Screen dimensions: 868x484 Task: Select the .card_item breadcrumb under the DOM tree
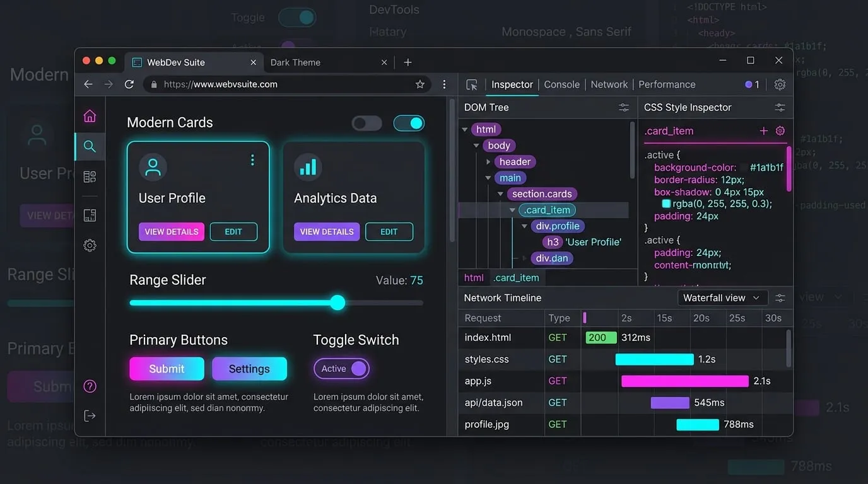click(x=516, y=277)
